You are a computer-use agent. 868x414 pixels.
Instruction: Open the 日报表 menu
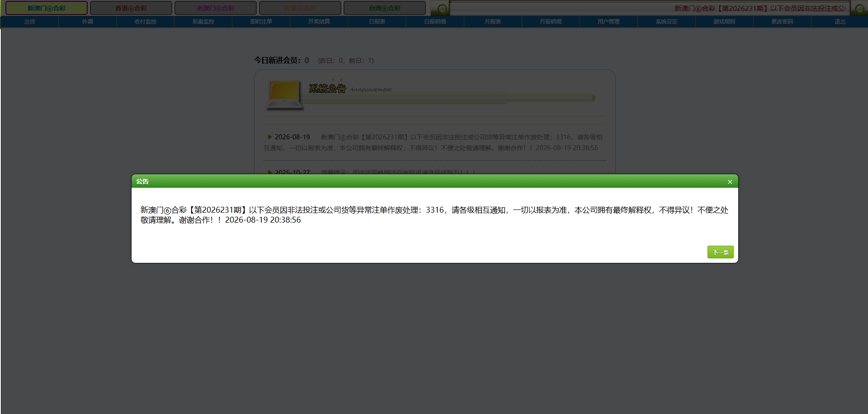click(377, 22)
